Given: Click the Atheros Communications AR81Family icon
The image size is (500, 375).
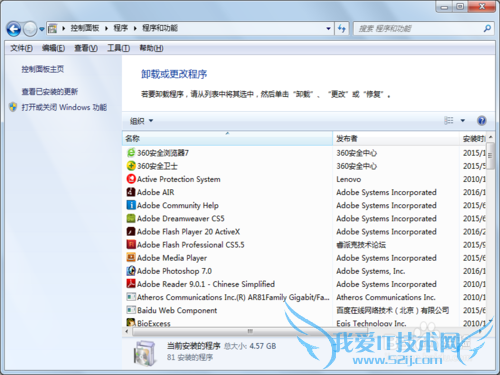Looking at the screenshot, I should click(x=131, y=297).
